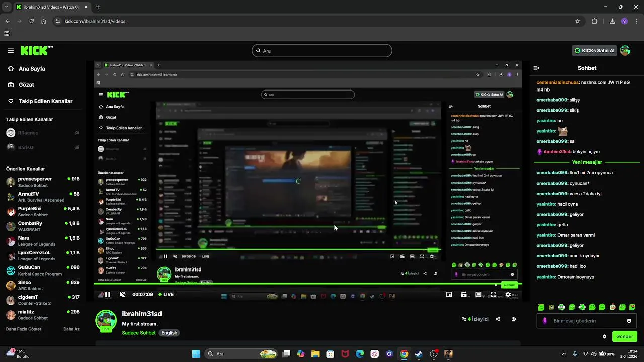The width and height of the screenshot is (644, 362).
Task: Open Takip Edilen Kanallar menu item
Action: [40, 101]
